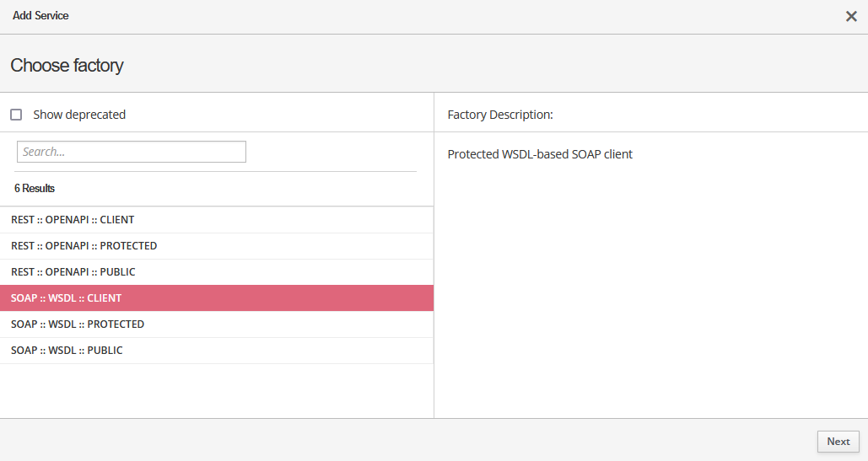Close the Add Service dialog
This screenshot has width=868, height=461.
pyautogui.click(x=851, y=16)
